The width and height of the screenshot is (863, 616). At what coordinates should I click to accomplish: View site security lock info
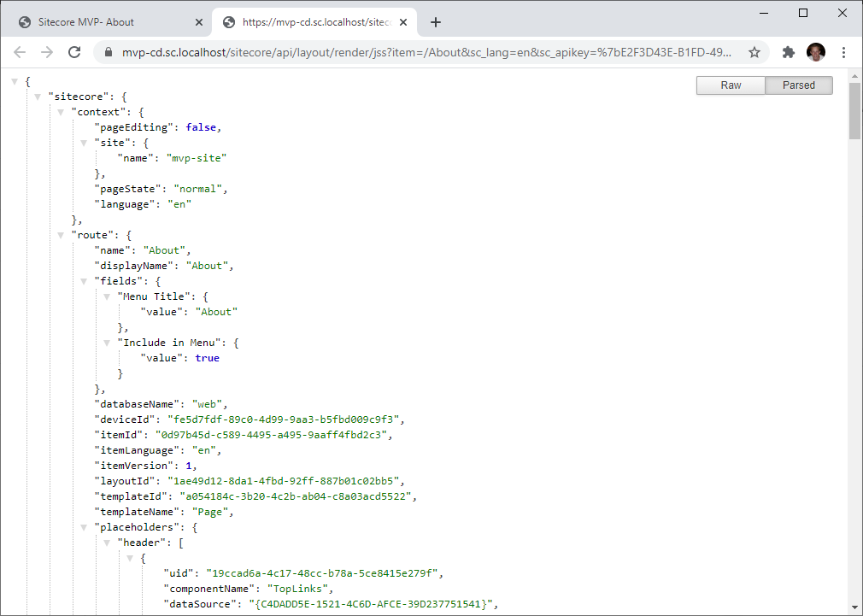click(109, 52)
